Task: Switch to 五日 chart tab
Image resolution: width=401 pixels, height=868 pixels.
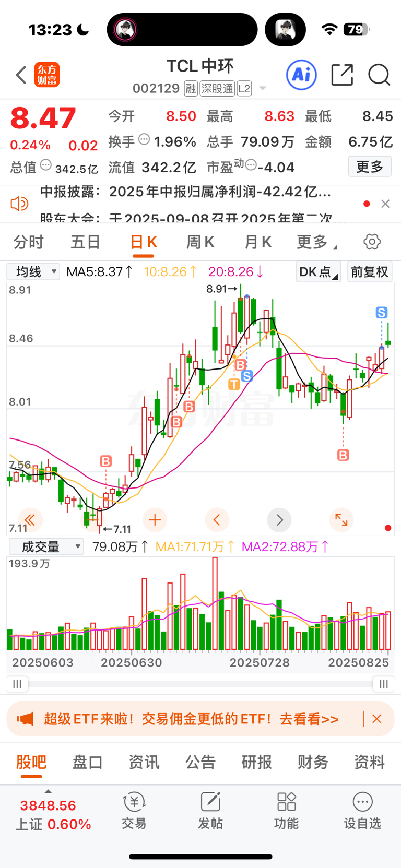Action: point(86,242)
